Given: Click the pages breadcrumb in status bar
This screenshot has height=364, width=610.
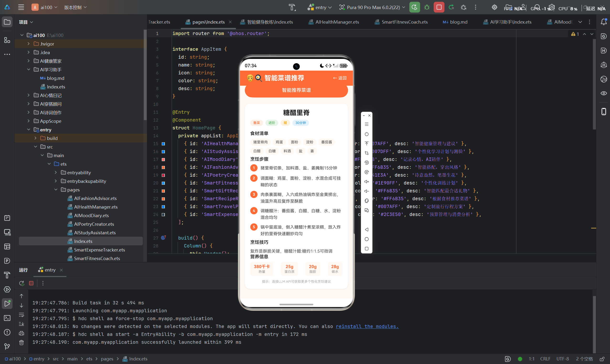Looking at the screenshot, I should (x=107, y=359).
